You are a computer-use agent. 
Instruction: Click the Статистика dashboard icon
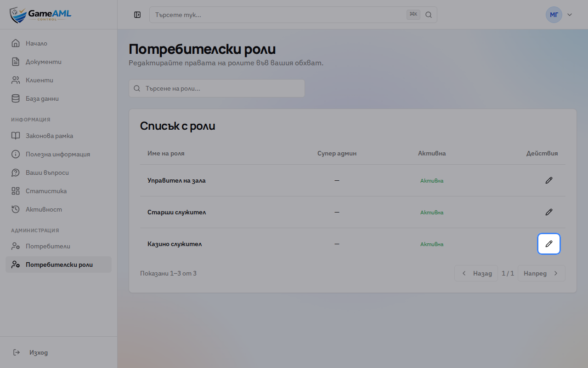pyautogui.click(x=16, y=191)
